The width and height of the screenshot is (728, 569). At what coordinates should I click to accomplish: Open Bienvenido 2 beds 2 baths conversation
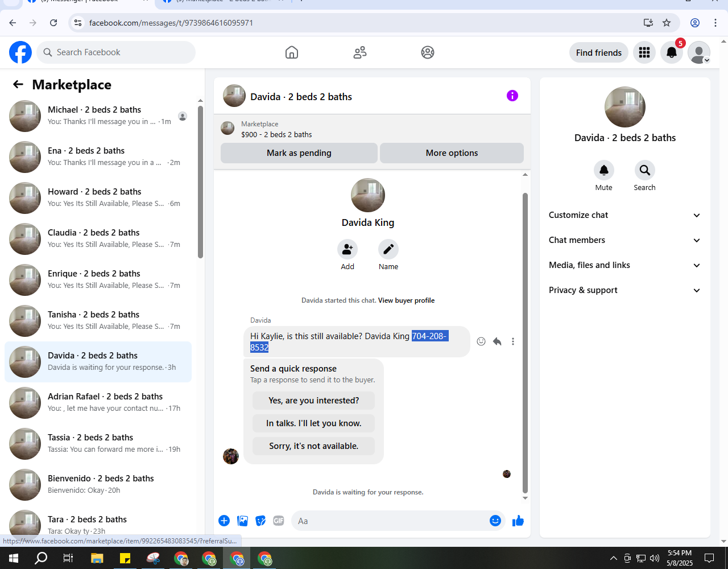pyautogui.click(x=98, y=485)
